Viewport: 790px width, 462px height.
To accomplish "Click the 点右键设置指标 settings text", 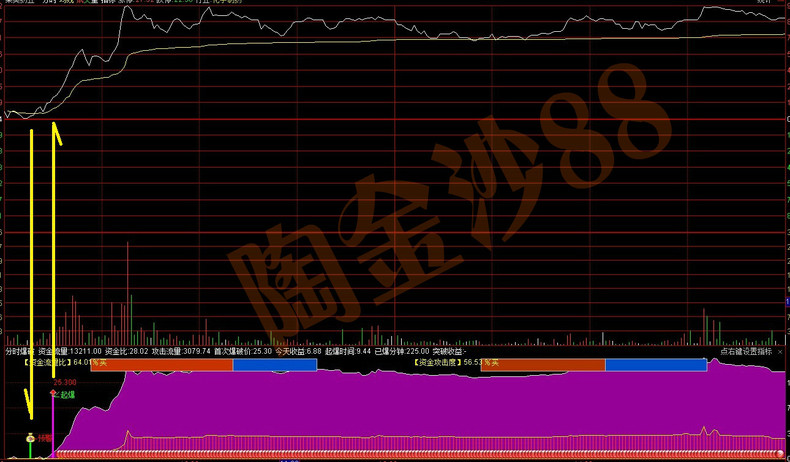I will (x=745, y=352).
